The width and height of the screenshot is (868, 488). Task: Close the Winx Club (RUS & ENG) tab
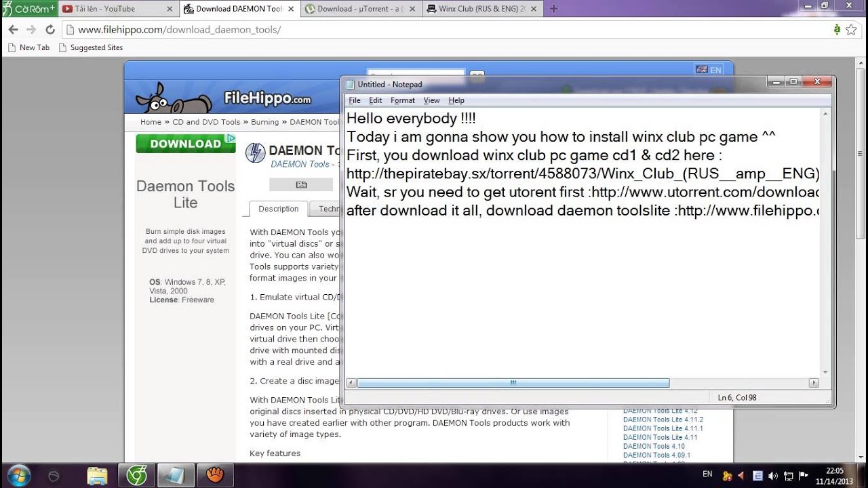535,9
